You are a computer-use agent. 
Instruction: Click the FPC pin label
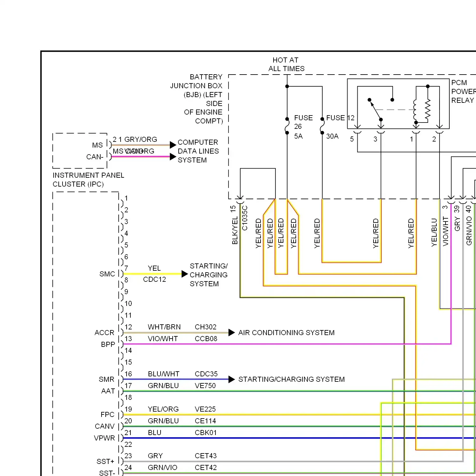click(x=107, y=414)
